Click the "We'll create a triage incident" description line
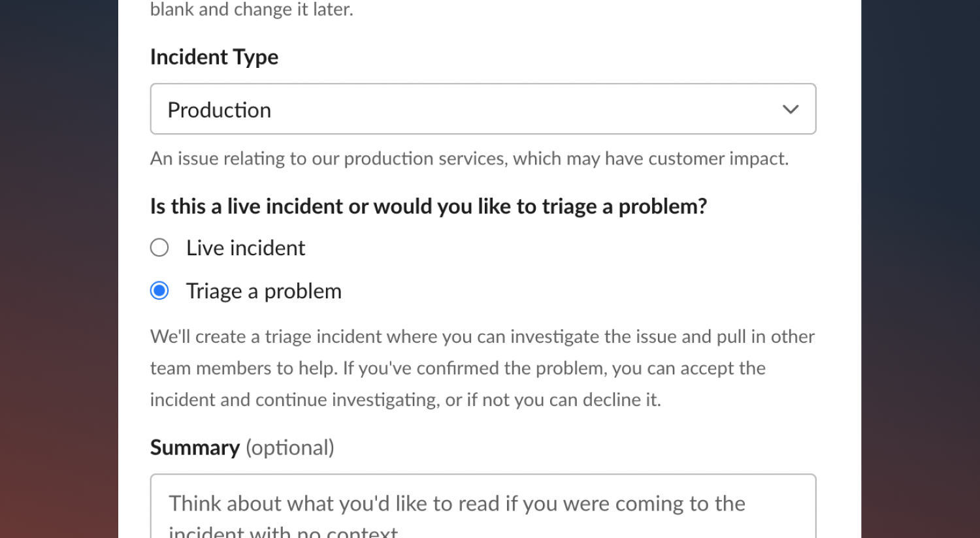Viewport: 980px width, 538px height. pos(482,337)
